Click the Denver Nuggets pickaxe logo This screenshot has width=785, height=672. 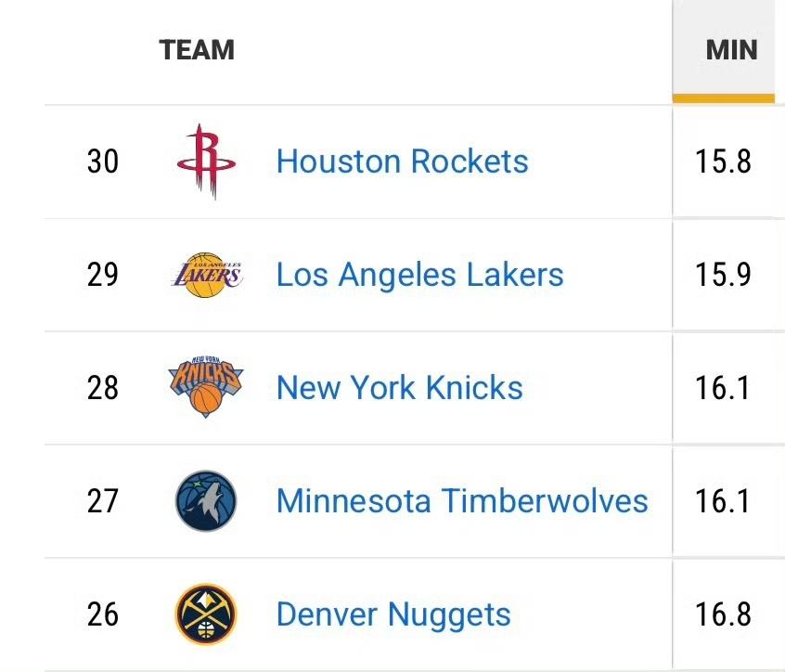tap(206, 614)
